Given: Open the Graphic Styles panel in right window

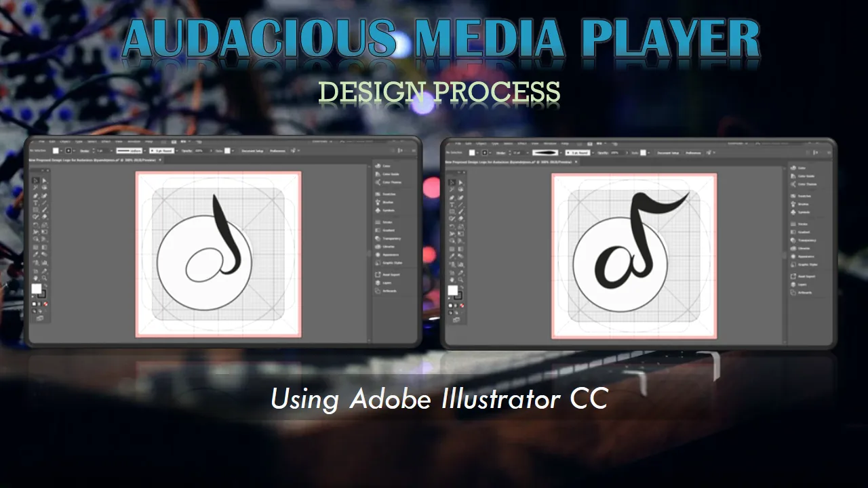Looking at the screenshot, I should pyautogui.click(x=804, y=265).
